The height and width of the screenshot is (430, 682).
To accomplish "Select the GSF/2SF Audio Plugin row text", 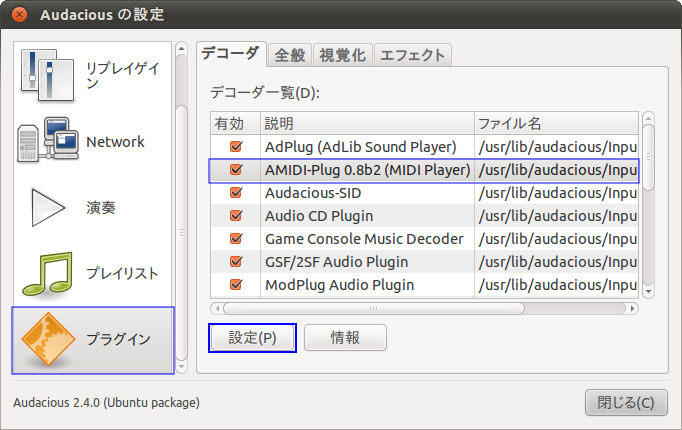I will tap(337, 262).
